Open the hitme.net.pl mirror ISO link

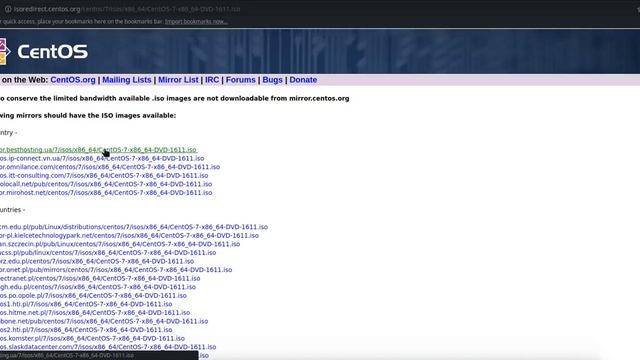pyautogui.click(x=95, y=313)
